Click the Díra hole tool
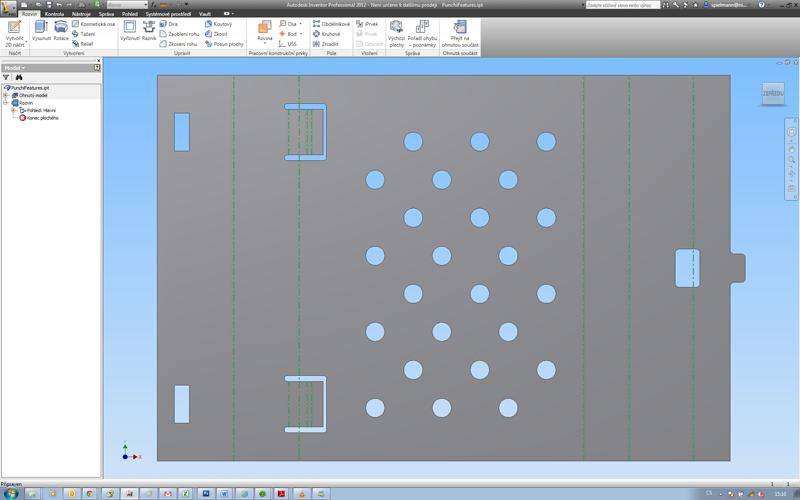The width and height of the screenshot is (800, 500). pos(169,24)
